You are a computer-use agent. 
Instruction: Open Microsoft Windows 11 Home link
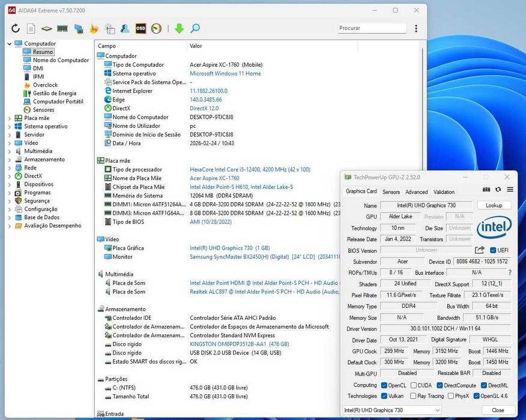pyautogui.click(x=225, y=73)
